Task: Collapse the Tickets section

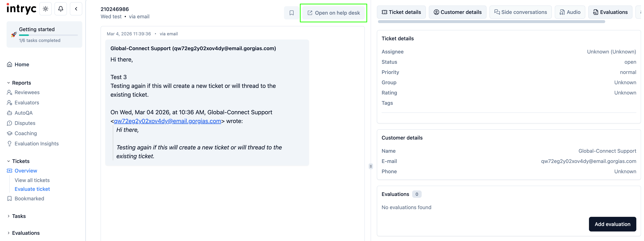Action: pos(8,161)
